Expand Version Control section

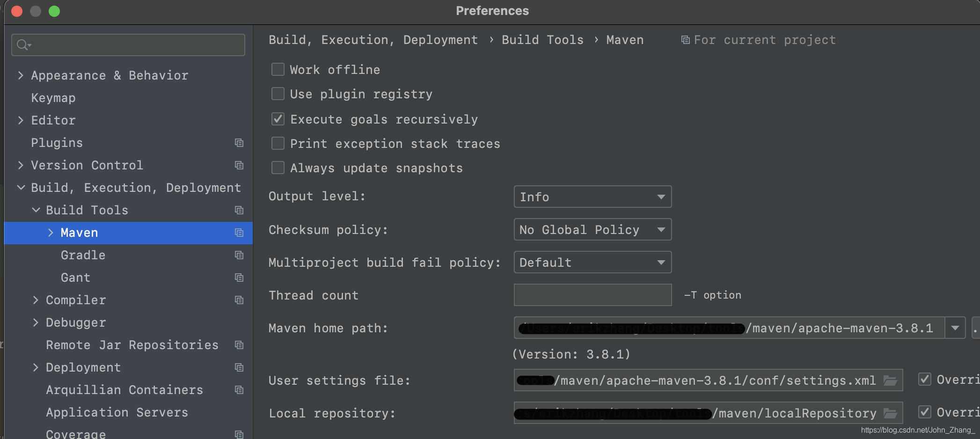(21, 165)
